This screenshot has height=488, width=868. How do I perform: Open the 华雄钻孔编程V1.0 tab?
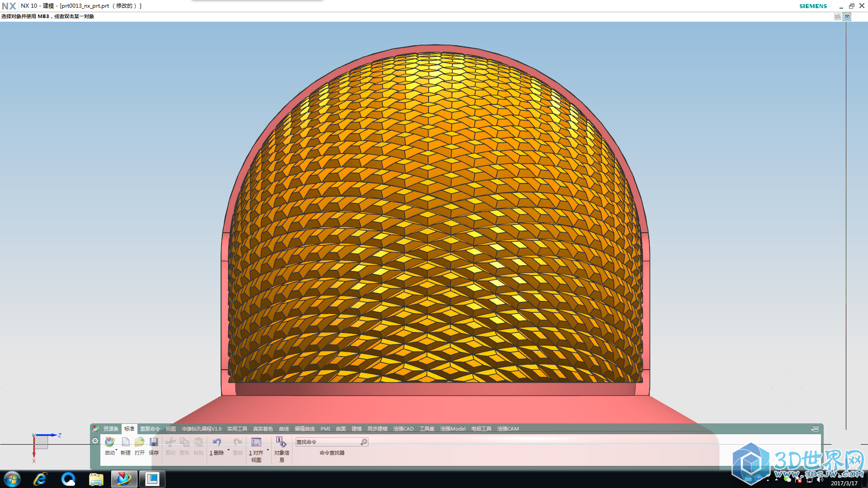coord(202,429)
